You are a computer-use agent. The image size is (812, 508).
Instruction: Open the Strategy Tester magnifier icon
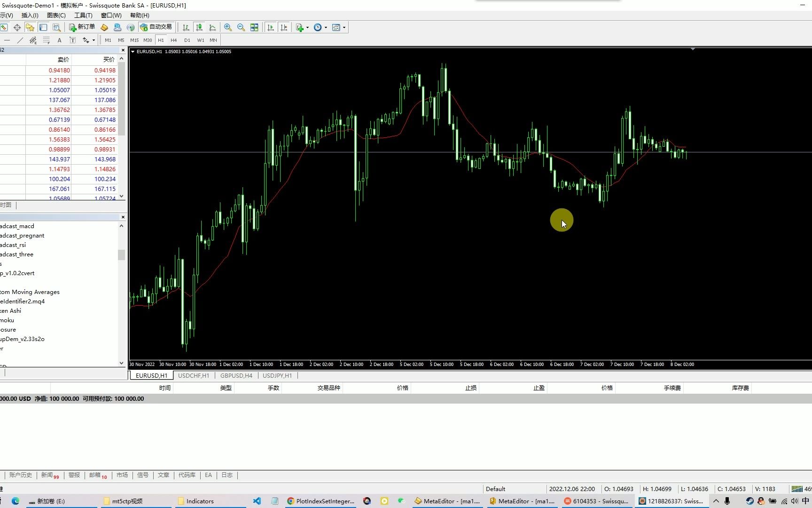coord(56,27)
